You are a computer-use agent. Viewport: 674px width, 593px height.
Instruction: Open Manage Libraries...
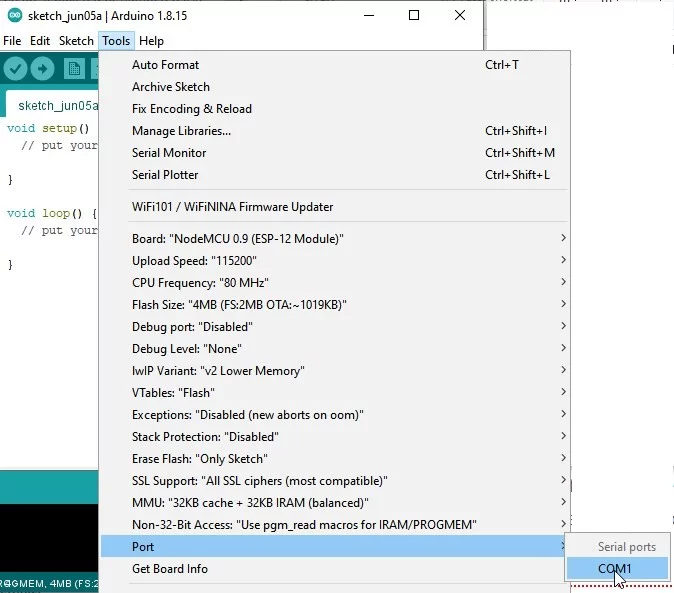(x=335, y=131)
